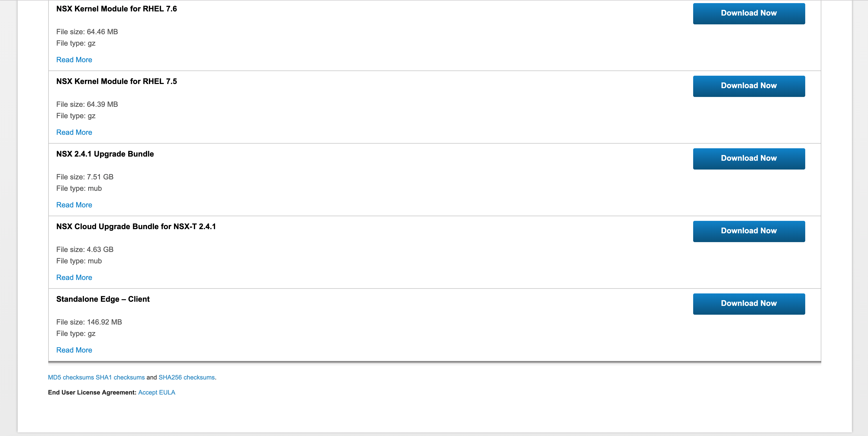Image resolution: width=868 pixels, height=436 pixels.
Task: Read more about Standalone Edge – Client
Action: click(74, 350)
